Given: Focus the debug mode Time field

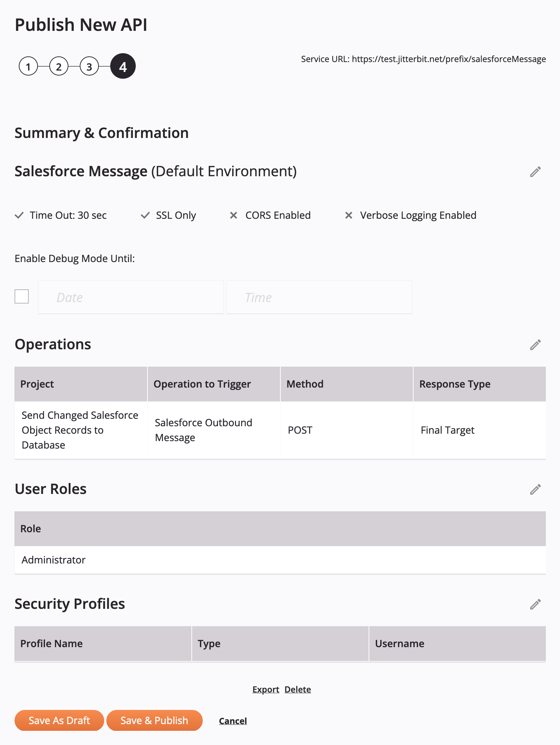Looking at the screenshot, I should pos(319,297).
